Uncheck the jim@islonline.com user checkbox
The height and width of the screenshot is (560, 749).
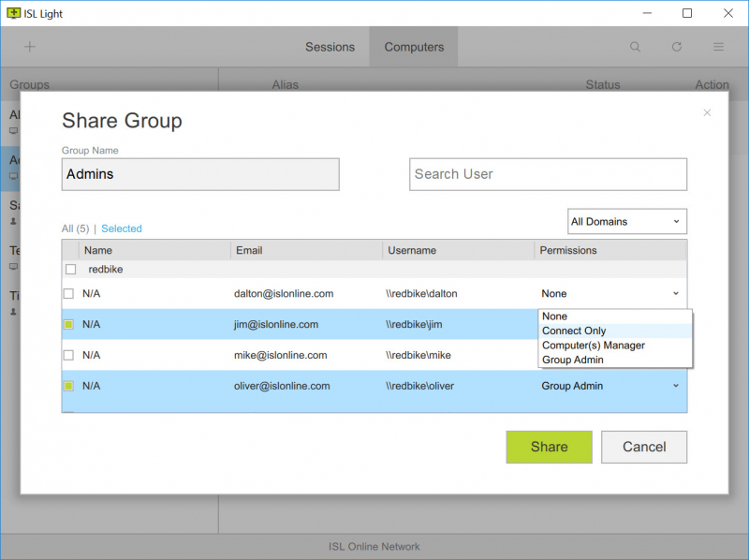[68, 324]
